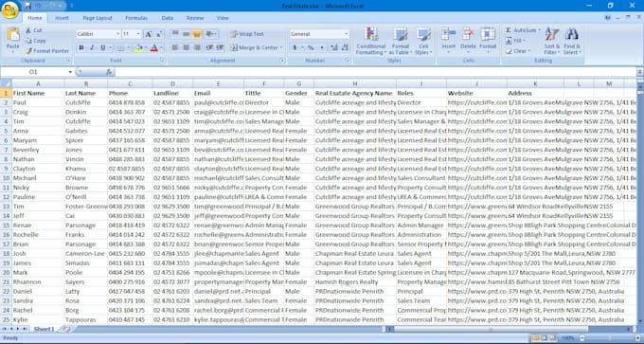Set Middle Align vertical alignment

tap(186, 34)
